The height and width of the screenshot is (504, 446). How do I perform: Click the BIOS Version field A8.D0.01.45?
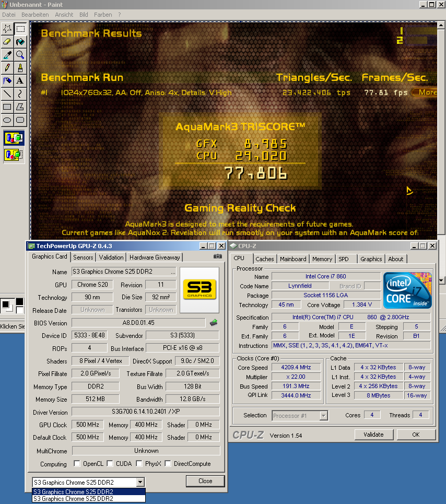tap(138, 323)
